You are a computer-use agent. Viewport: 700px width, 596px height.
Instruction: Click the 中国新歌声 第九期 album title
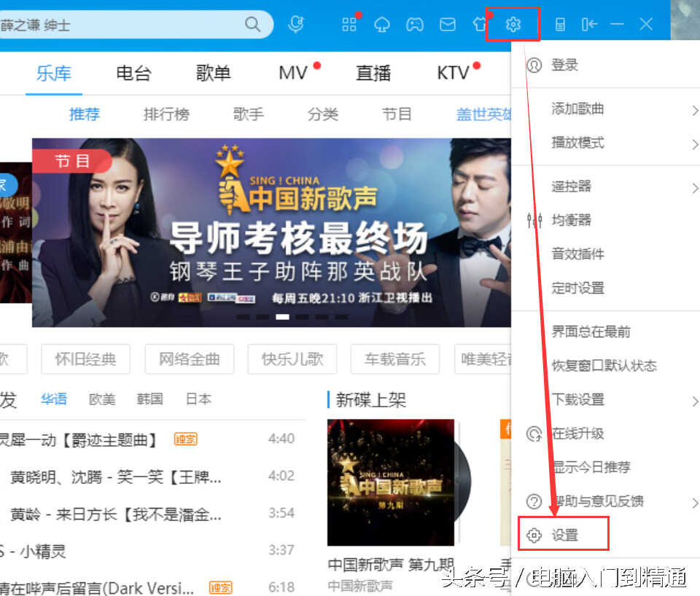391,565
